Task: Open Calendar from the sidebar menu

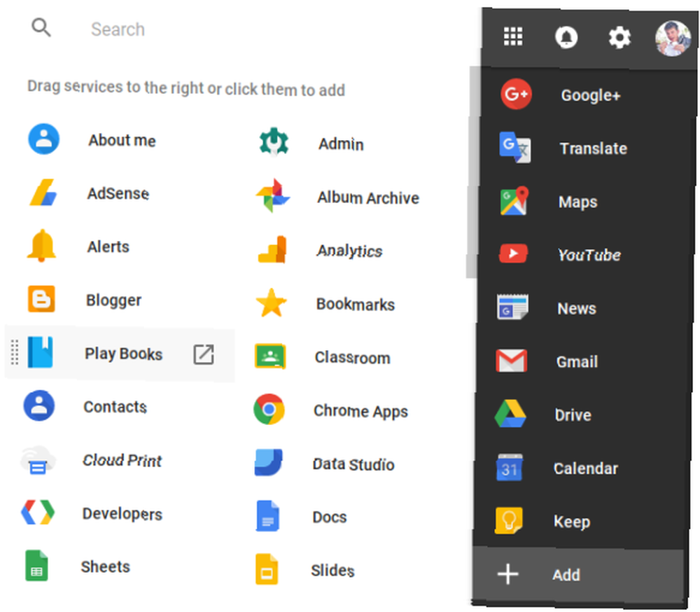Action: tap(582, 468)
